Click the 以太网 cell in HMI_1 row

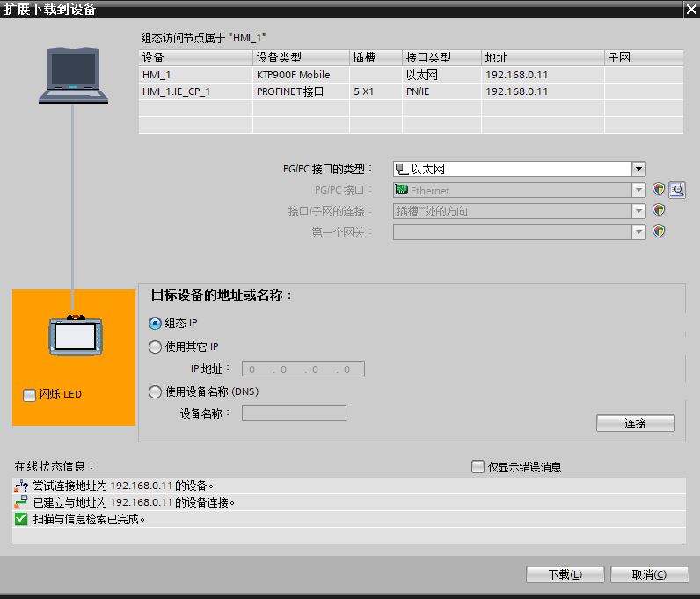441,75
